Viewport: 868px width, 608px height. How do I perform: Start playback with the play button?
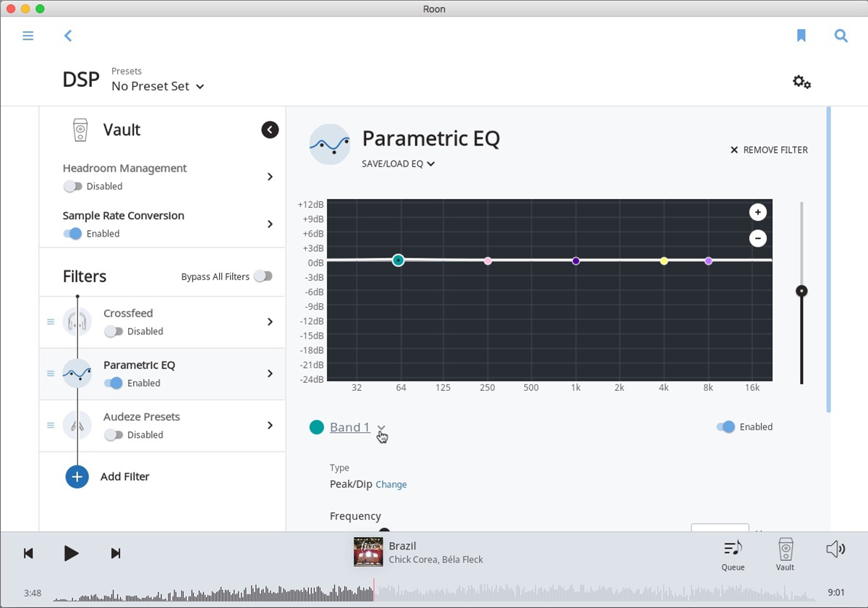(71, 554)
